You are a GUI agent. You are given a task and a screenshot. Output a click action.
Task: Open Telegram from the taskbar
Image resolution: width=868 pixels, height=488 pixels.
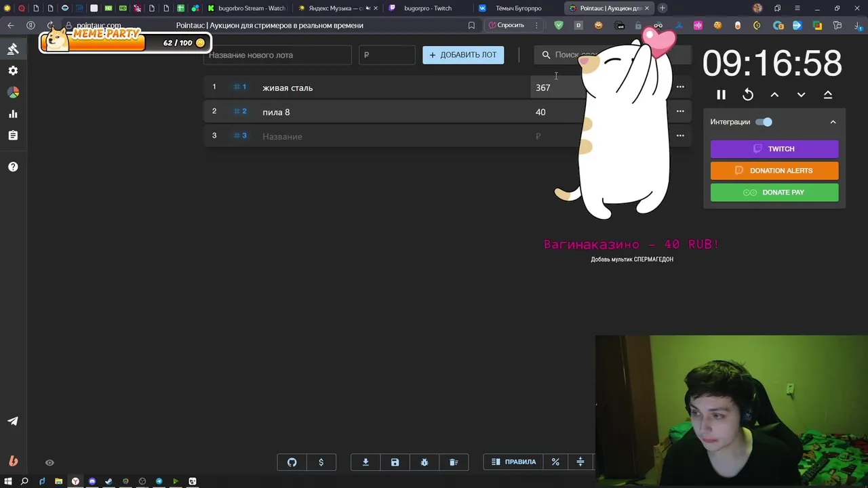pos(159,481)
